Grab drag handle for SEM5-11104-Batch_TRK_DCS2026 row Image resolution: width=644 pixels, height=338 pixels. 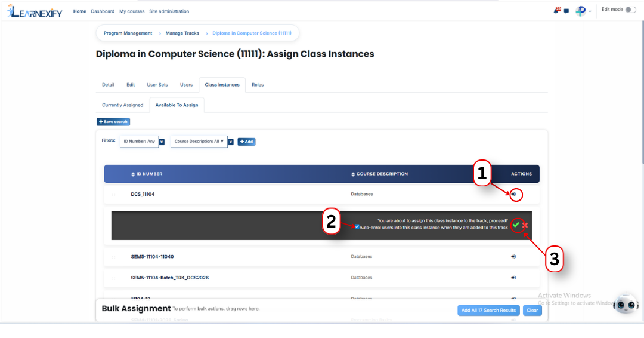[x=113, y=278]
